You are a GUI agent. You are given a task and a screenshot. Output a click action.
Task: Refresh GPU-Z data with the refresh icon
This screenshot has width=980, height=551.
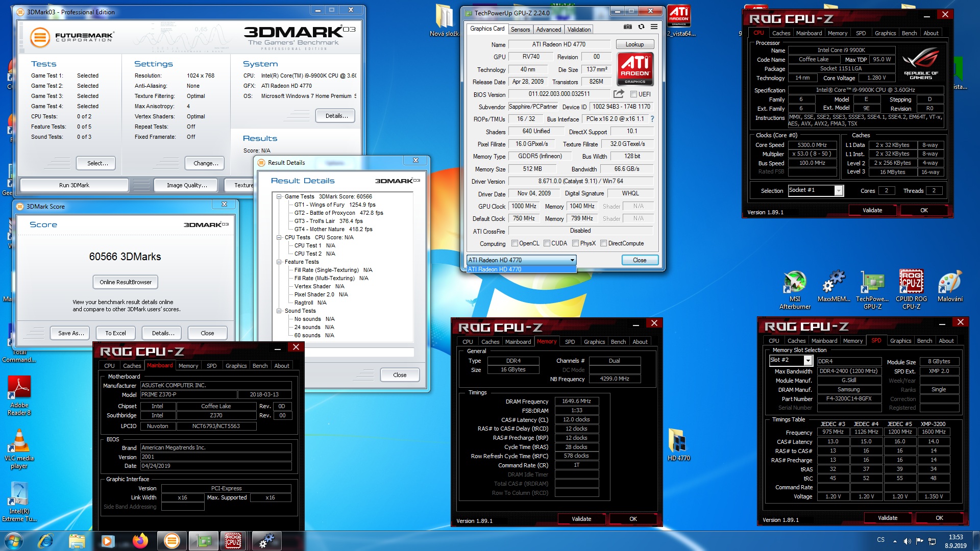click(x=641, y=27)
